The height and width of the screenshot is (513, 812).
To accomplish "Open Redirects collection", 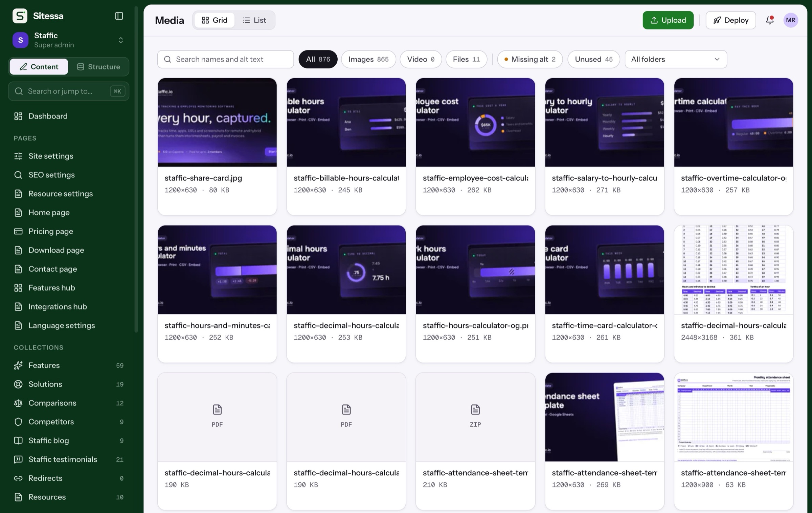I will pos(68,478).
